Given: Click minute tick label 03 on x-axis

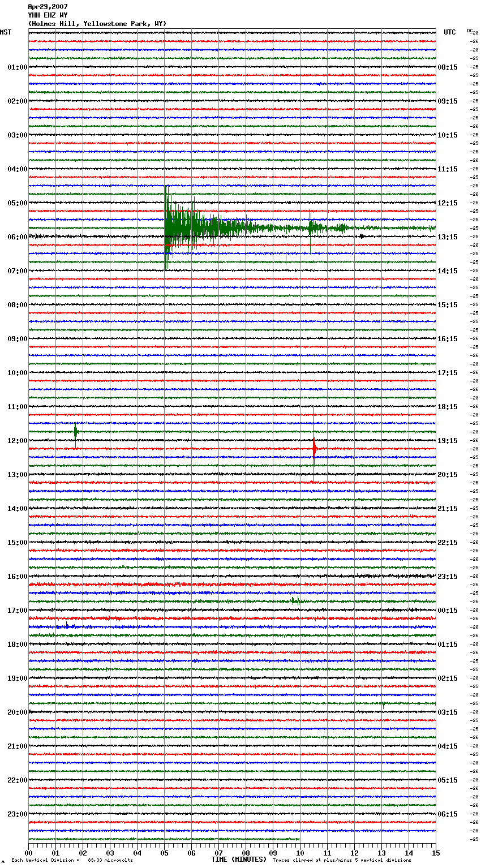Looking at the screenshot, I should (x=110, y=853).
